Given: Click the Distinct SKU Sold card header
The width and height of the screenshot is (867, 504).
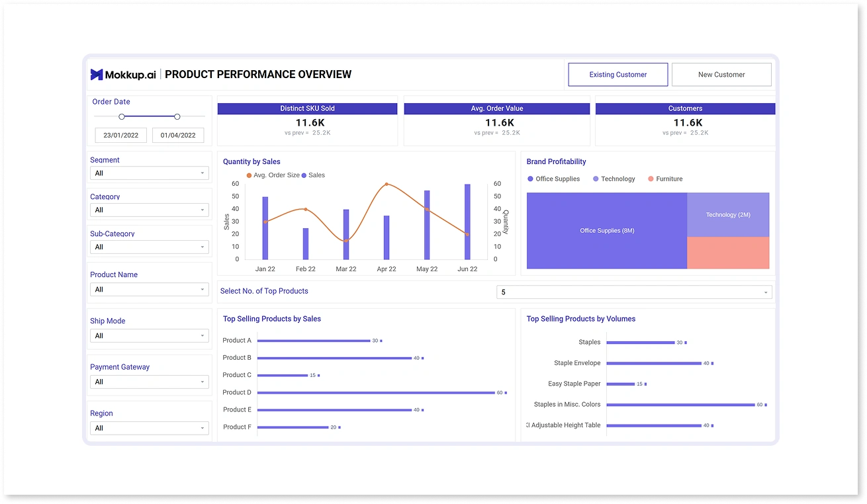Looking at the screenshot, I should tap(308, 108).
